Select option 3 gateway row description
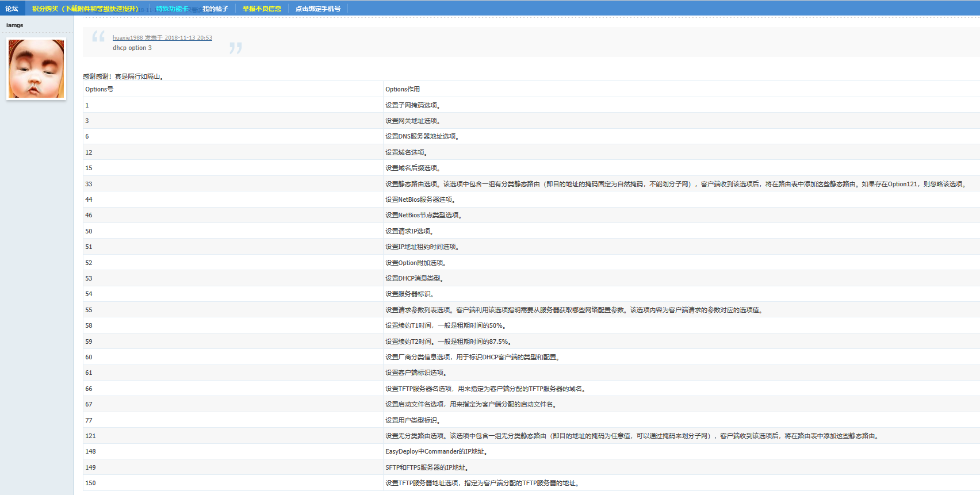The height and width of the screenshot is (495, 980). pyautogui.click(x=412, y=121)
